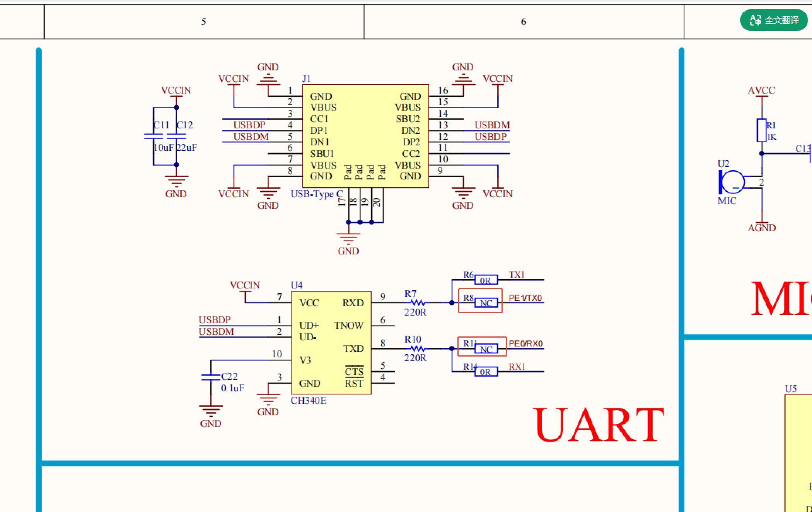
Task: Click the AGND power symbol below MIC
Action: point(761,228)
